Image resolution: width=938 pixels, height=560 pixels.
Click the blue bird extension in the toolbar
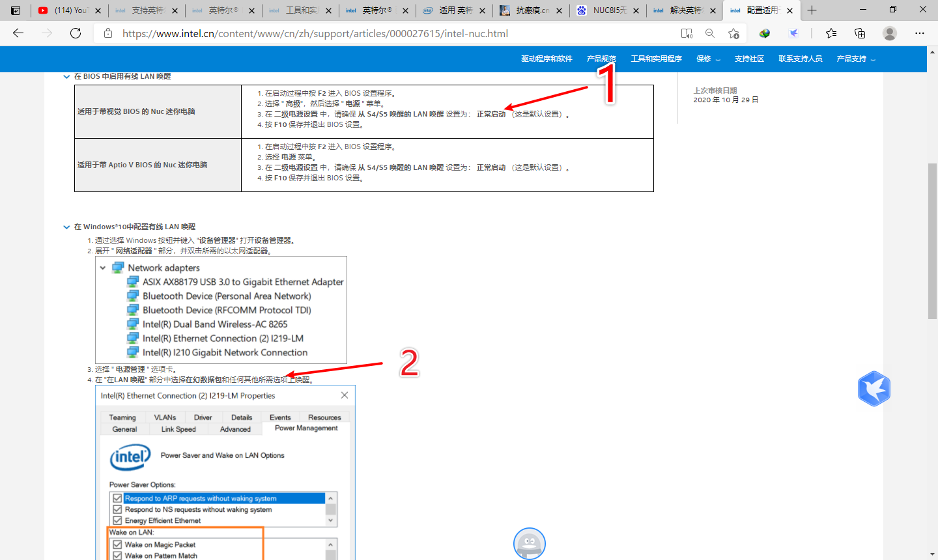tap(793, 33)
